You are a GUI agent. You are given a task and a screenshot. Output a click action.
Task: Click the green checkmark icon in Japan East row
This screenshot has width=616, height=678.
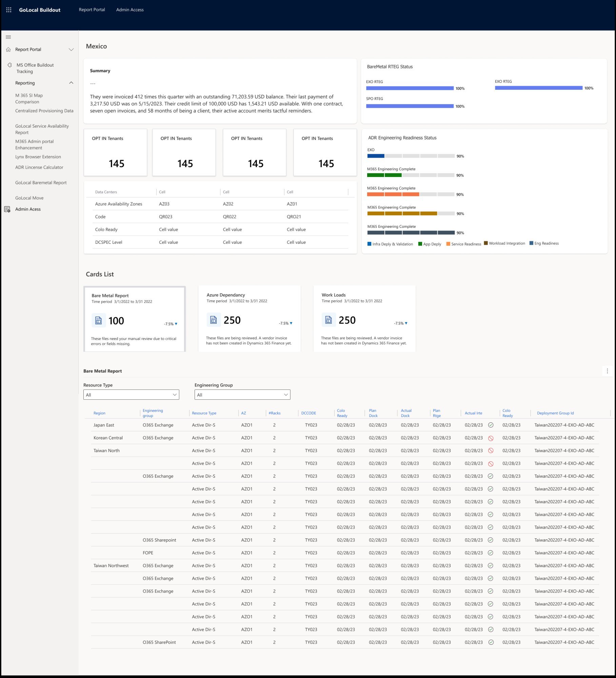[491, 424]
